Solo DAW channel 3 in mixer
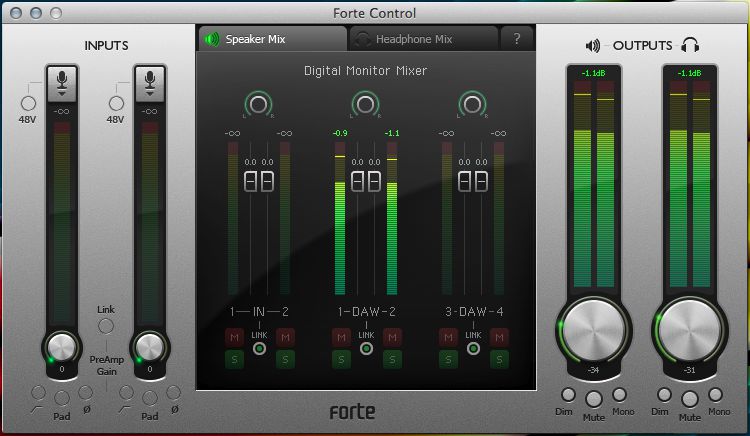 448,360
